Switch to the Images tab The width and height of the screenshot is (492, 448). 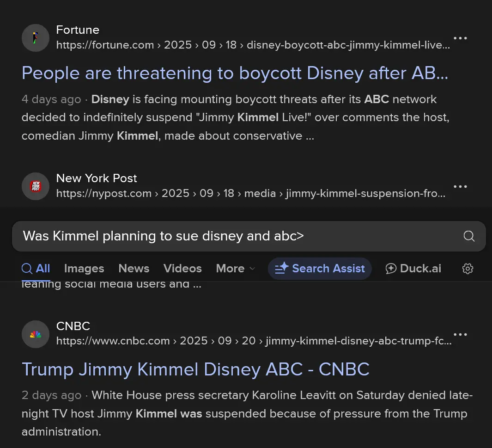click(x=84, y=269)
